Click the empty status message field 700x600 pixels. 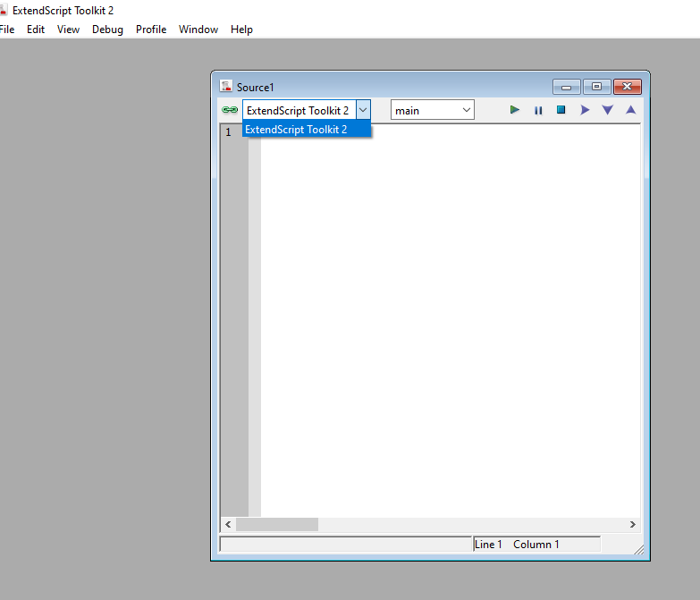point(346,545)
